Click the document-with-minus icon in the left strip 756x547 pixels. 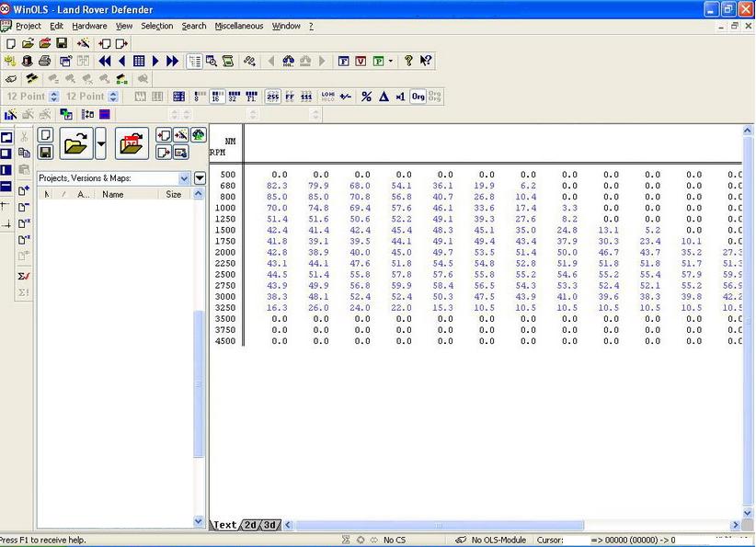click(x=24, y=207)
